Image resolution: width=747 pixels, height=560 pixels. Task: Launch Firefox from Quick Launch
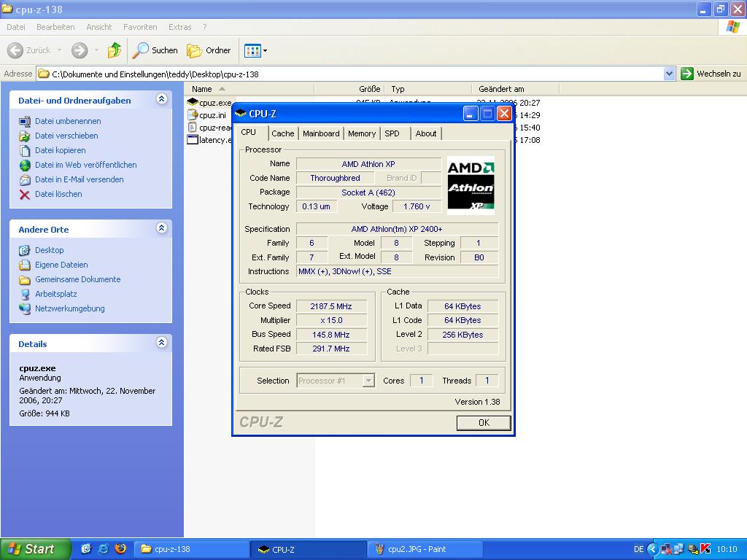[x=120, y=549]
